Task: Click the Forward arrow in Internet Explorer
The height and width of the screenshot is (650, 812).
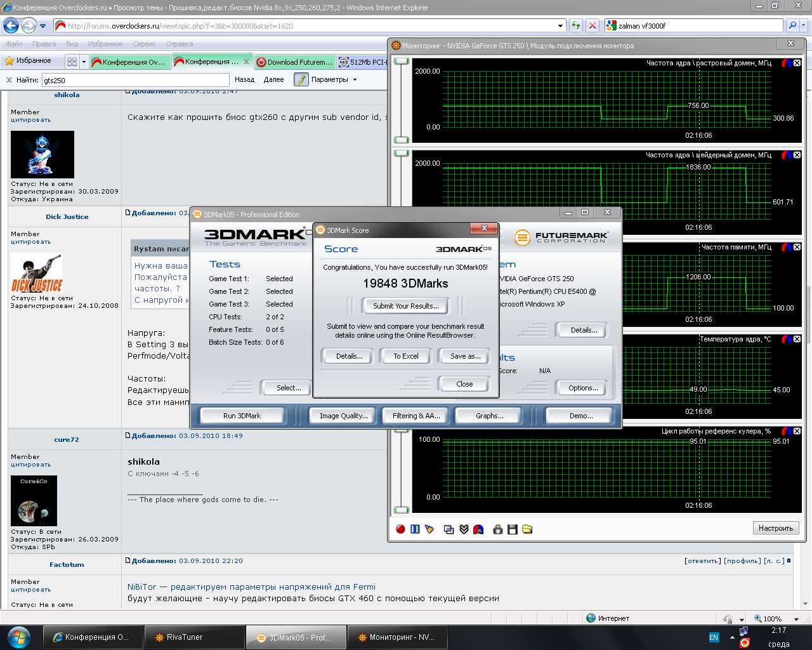Action: tap(29, 26)
